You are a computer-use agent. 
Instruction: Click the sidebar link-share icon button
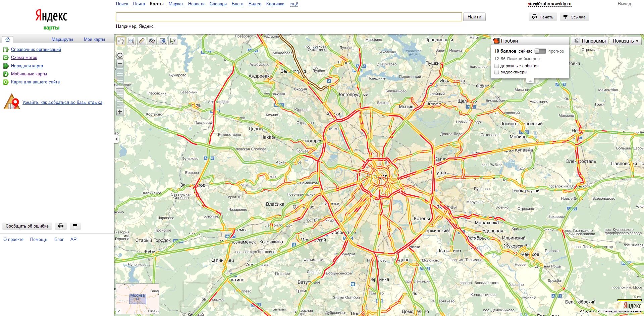[75, 226]
